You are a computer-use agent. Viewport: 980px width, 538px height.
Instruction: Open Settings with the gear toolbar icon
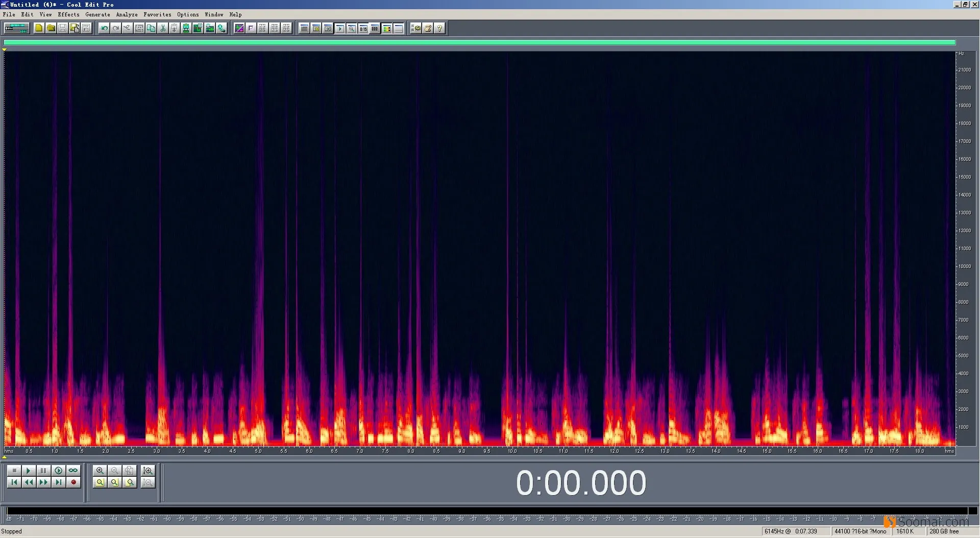coord(416,28)
